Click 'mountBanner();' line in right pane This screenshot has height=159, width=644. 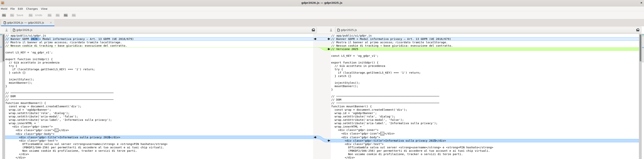click(x=346, y=86)
